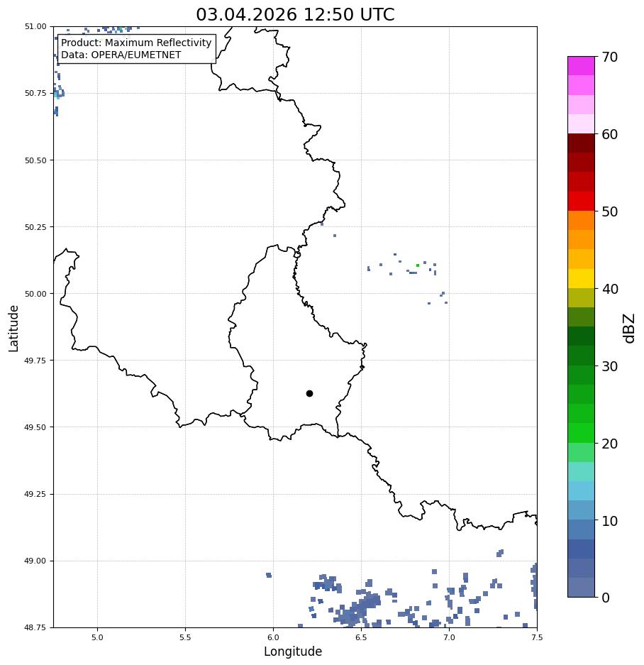Click the longitude tick label 6.5
Image resolution: width=644 pixels, height=665 pixels.
coord(361,637)
